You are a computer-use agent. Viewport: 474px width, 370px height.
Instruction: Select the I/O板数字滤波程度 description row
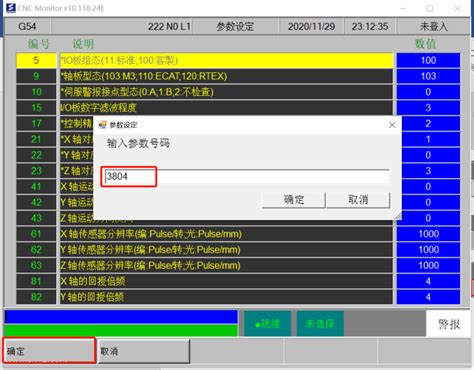tap(226, 108)
